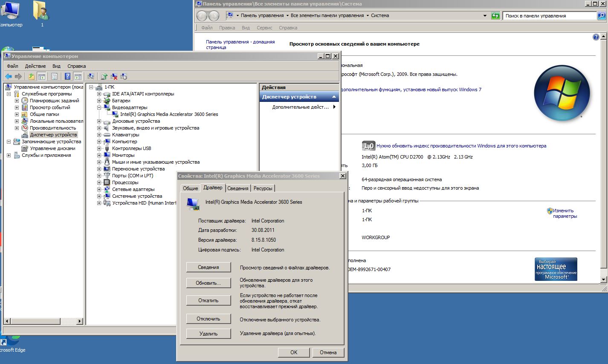Click the Batteries category icon
The image size is (608, 364).
(x=107, y=101)
